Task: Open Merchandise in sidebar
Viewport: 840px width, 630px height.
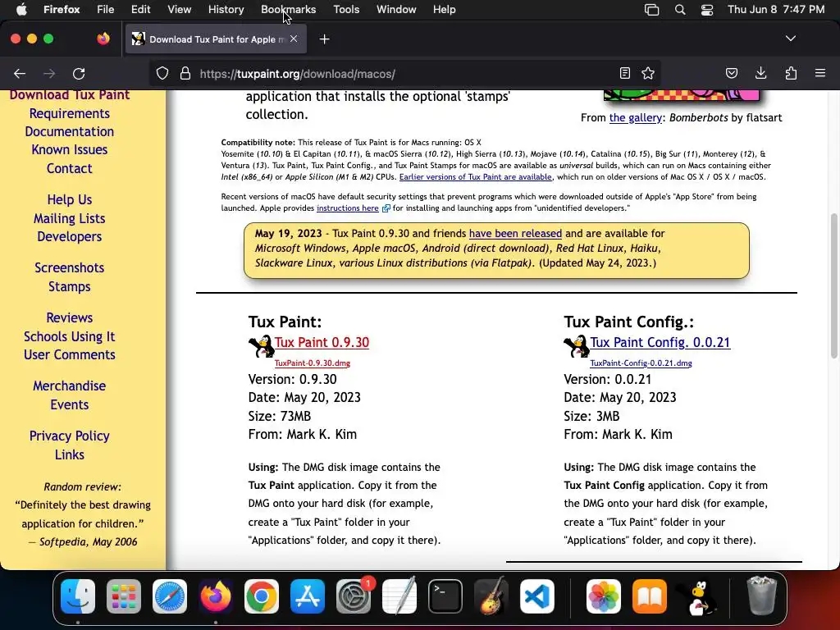Action: point(70,386)
